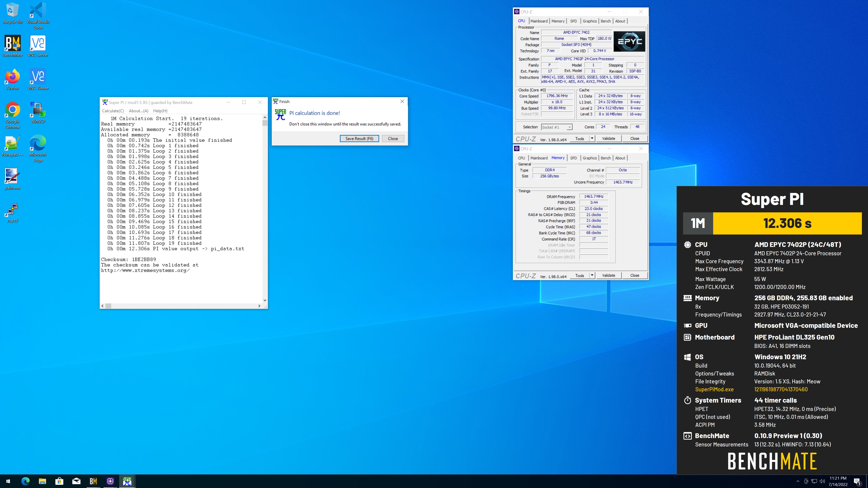Launch PuTTY from the desktop
The width and height of the screenshot is (868, 488).
(x=12, y=213)
